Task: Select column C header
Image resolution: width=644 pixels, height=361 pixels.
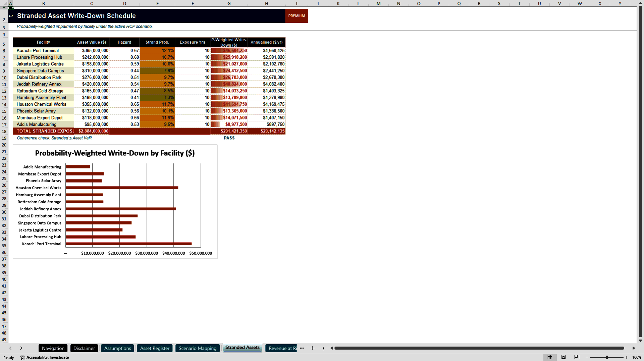Action: tap(92, 3)
